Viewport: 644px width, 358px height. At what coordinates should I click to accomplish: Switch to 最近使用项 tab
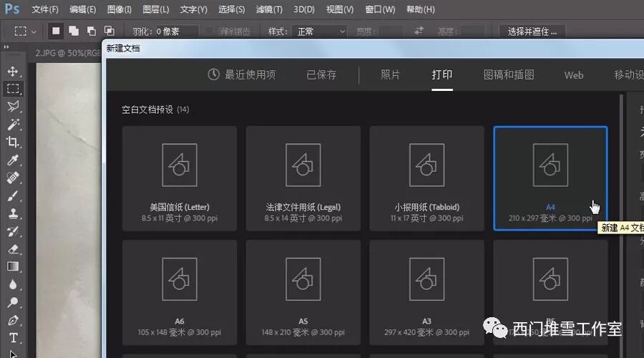coord(242,74)
